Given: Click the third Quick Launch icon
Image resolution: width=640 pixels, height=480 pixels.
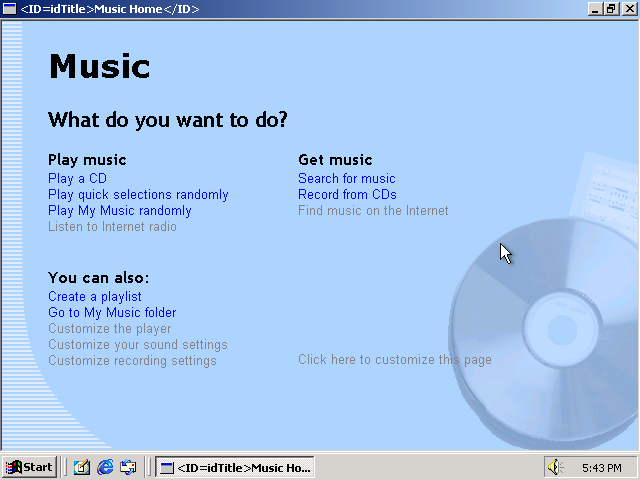Looking at the screenshot, I should [x=128, y=467].
